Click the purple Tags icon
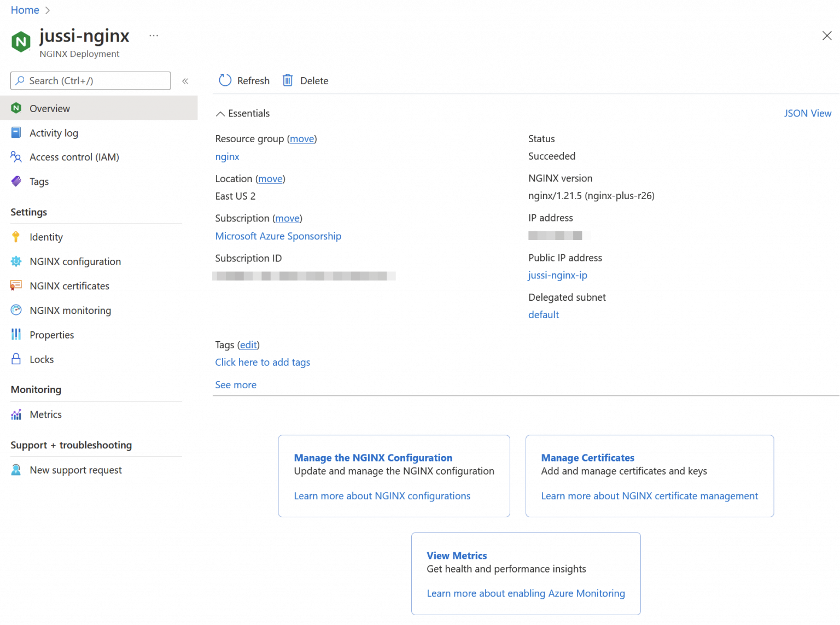This screenshot has height=625, width=840. pos(16,181)
